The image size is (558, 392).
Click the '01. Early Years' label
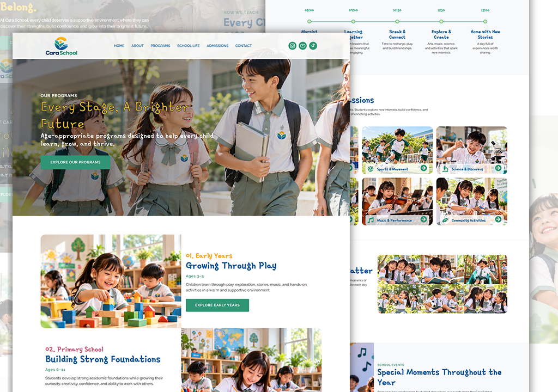(x=209, y=256)
